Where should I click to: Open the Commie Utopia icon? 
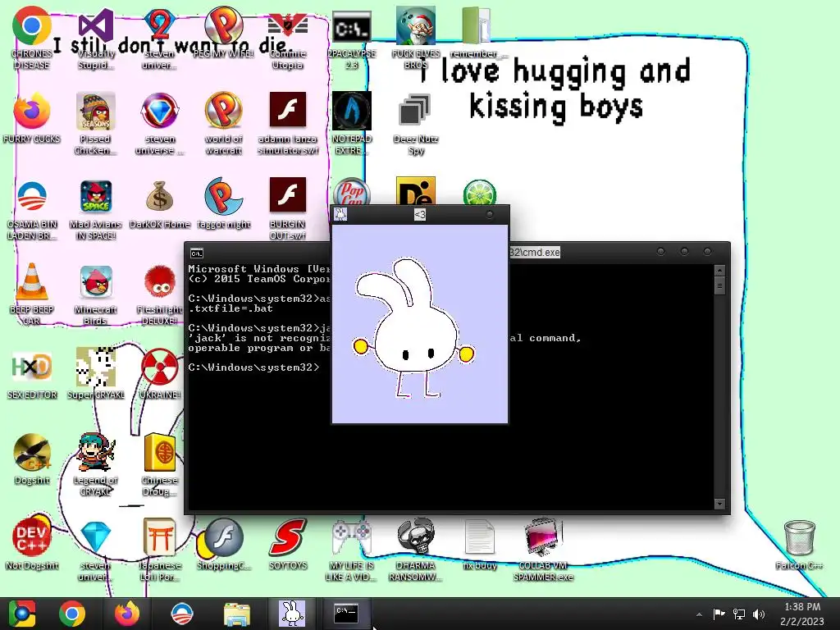click(x=288, y=25)
